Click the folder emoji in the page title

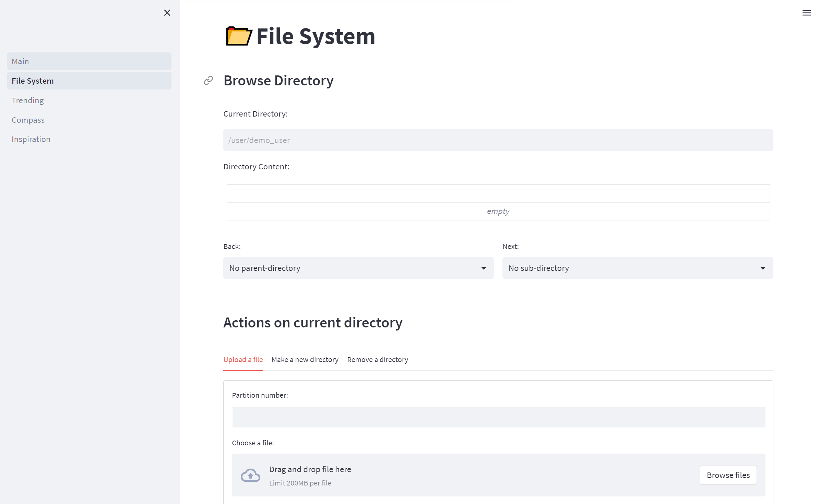click(x=239, y=36)
